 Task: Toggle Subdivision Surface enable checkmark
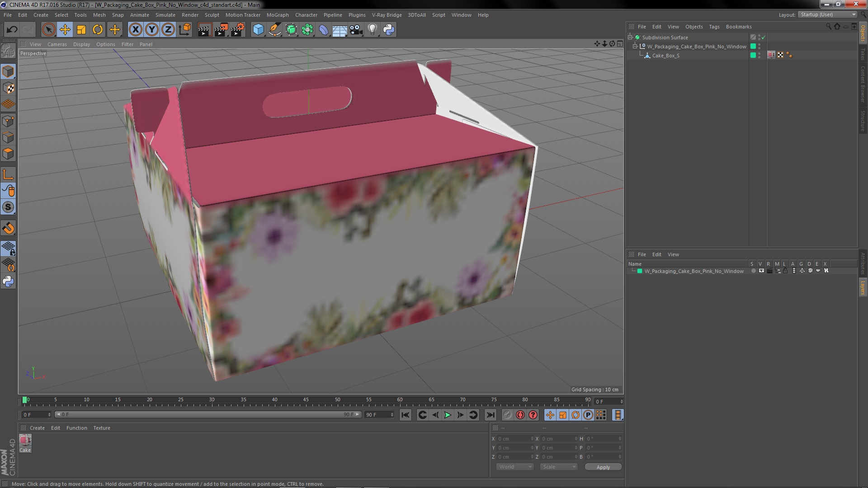[x=764, y=38]
